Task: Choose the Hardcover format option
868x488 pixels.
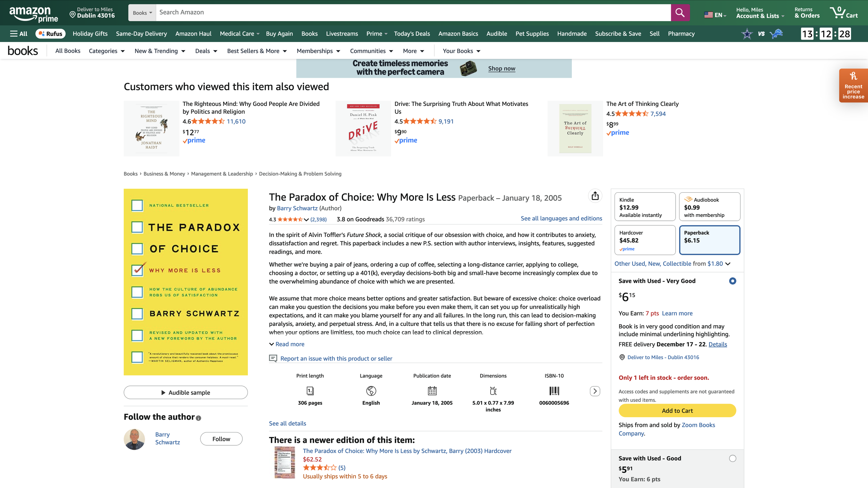Action: click(645, 240)
